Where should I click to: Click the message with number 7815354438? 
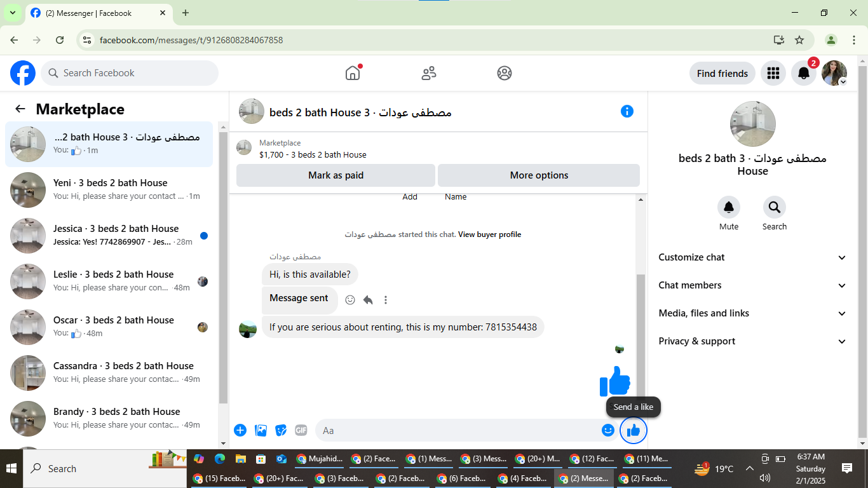403,327
